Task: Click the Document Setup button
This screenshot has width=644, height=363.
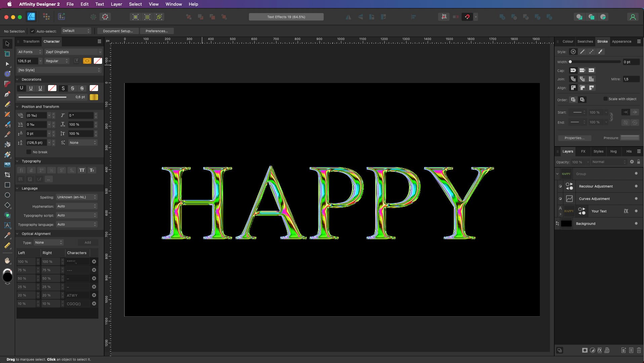Action: tap(118, 31)
